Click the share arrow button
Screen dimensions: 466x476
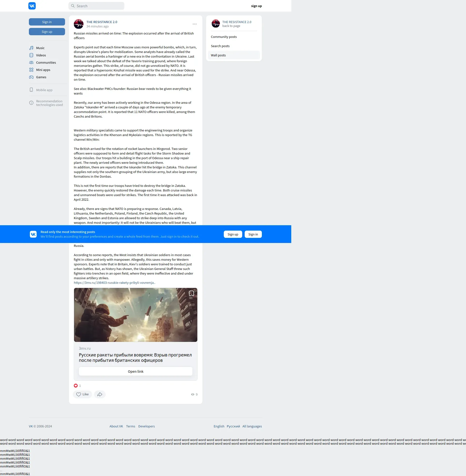[x=100, y=394]
